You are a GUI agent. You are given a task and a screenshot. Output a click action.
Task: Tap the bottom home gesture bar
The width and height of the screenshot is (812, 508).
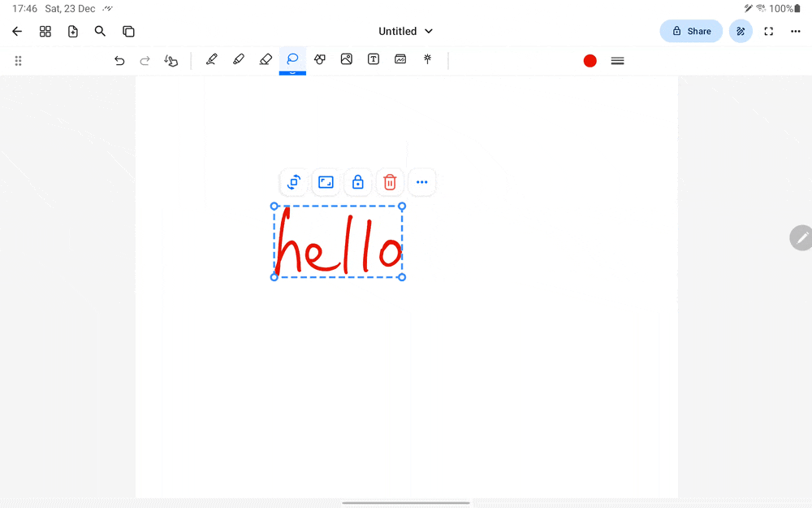coord(406,503)
